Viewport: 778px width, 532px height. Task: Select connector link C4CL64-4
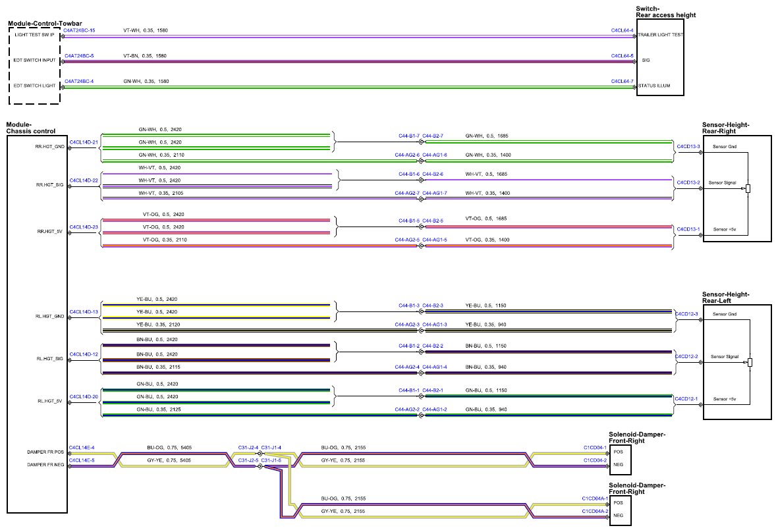[x=622, y=30]
